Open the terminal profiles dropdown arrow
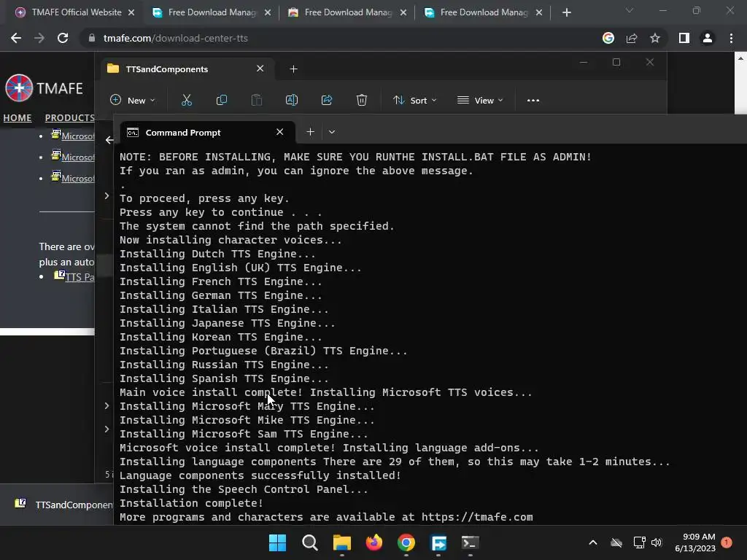Image resolution: width=747 pixels, height=560 pixels. coord(332,132)
